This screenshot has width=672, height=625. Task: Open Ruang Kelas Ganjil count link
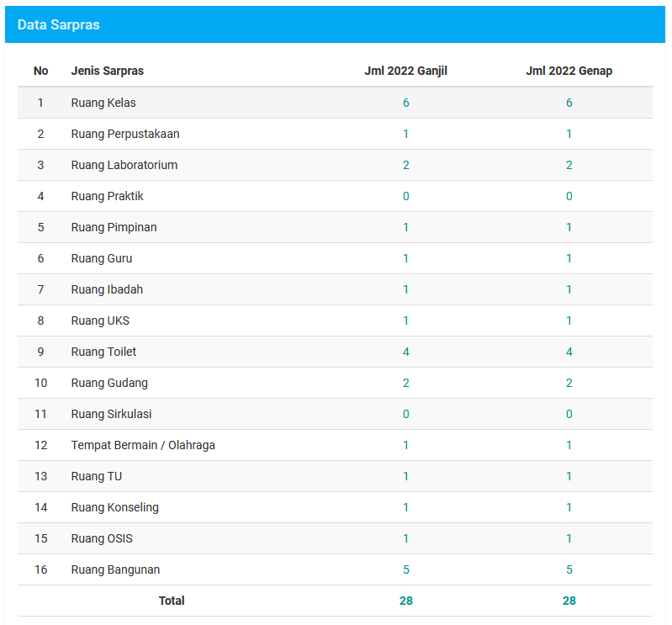pyautogui.click(x=406, y=103)
